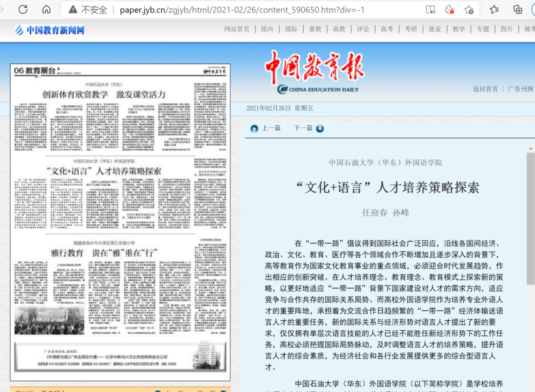Click the browser refresh icon
535x392 pixels.
pos(23,9)
